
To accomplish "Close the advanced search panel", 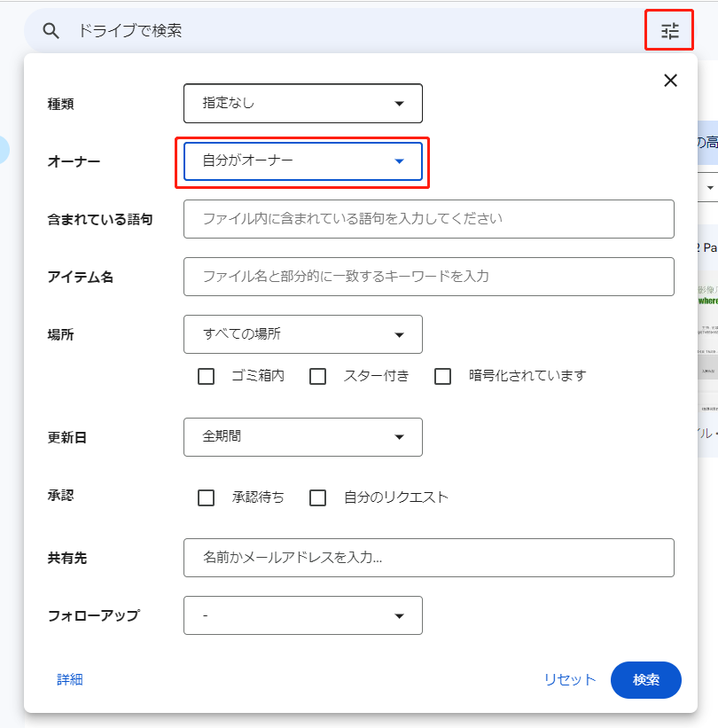I will coord(670,81).
